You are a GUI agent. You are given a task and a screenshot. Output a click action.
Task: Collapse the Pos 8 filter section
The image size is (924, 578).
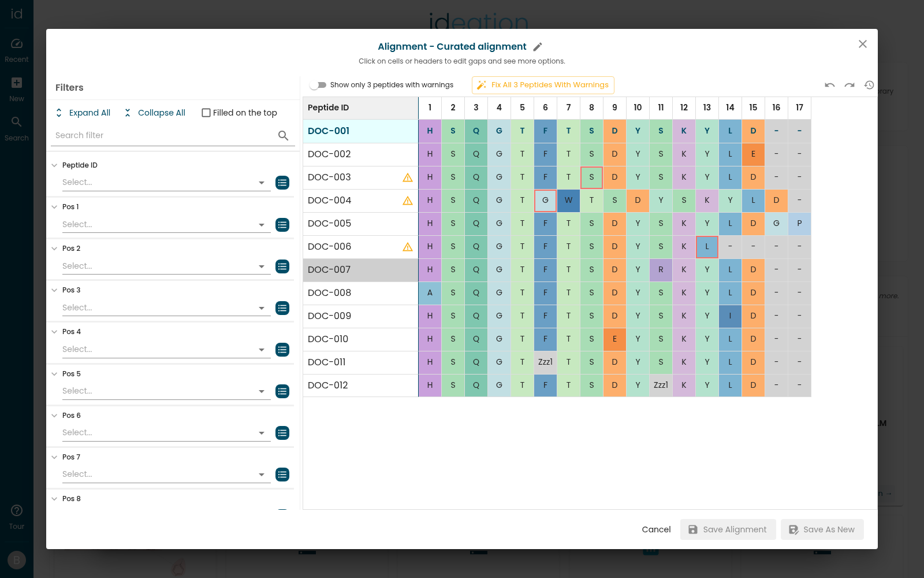point(54,499)
